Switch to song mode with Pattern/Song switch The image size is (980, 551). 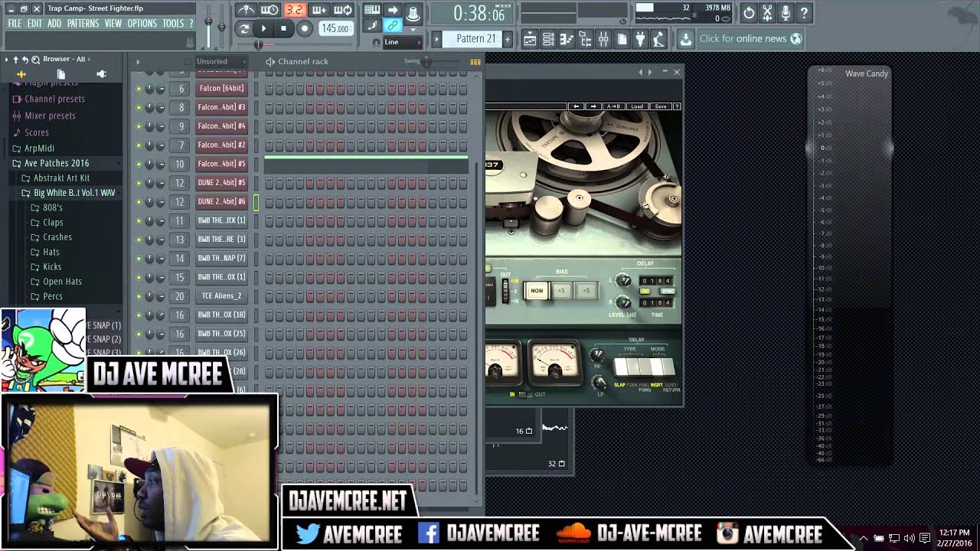244,28
